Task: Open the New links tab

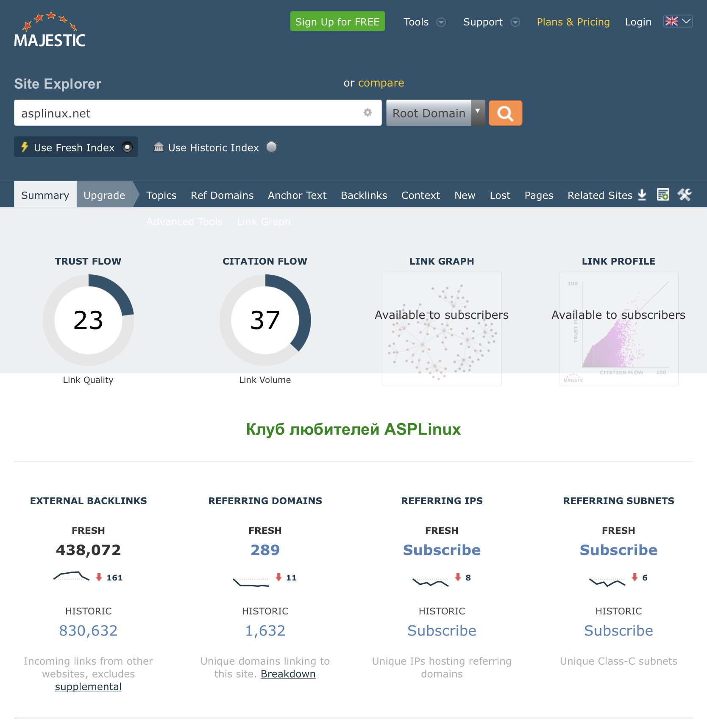Action: coord(465,195)
